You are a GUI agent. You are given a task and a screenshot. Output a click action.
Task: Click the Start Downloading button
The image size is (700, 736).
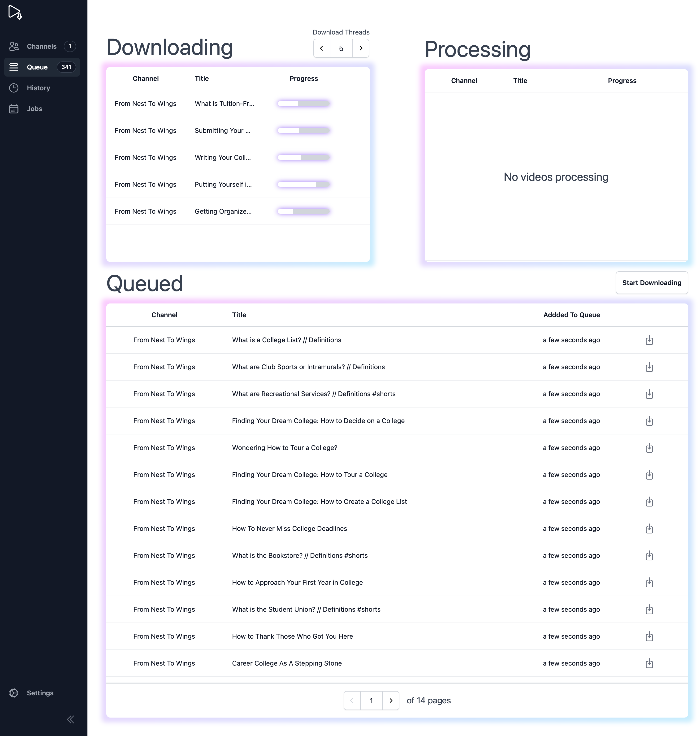652,282
